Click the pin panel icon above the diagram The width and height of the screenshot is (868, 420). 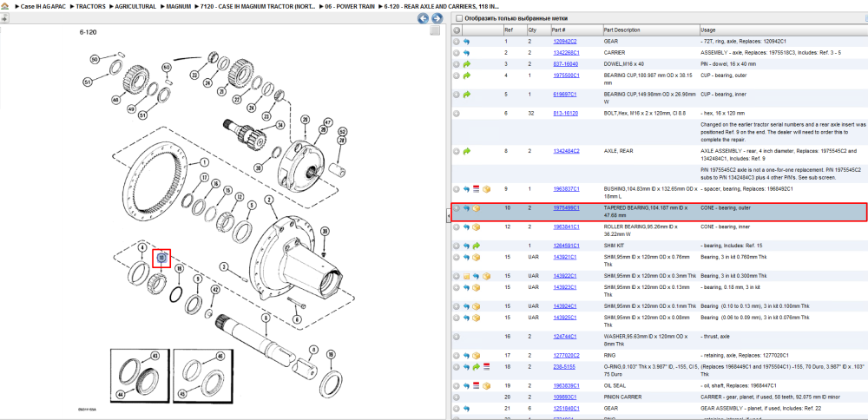3,18
